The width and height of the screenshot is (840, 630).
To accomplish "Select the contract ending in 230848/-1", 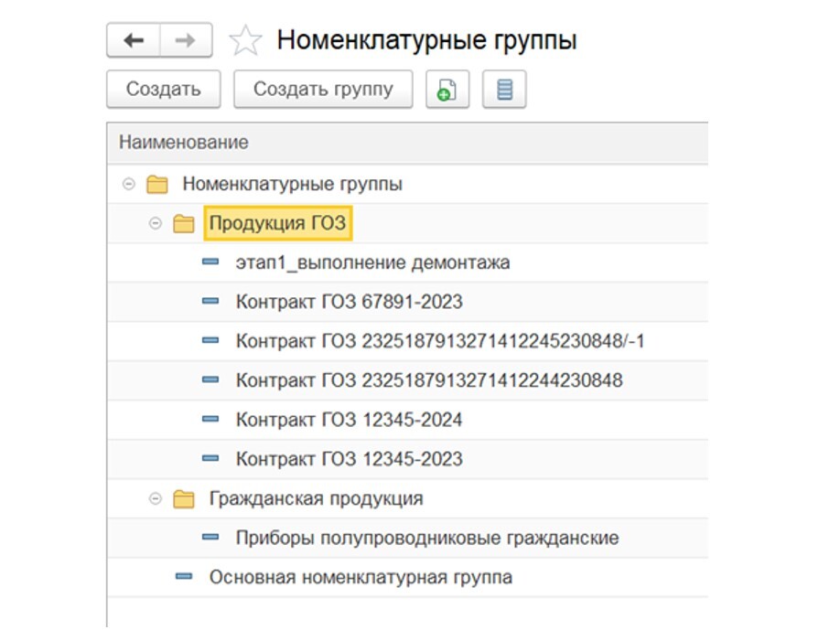I will (440, 341).
